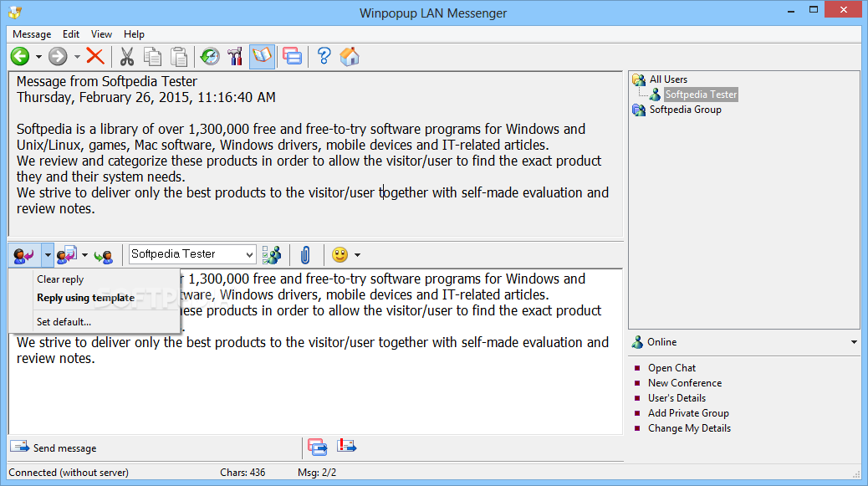Choose Set default... from the popup menu
The width and height of the screenshot is (868, 486).
(64, 322)
